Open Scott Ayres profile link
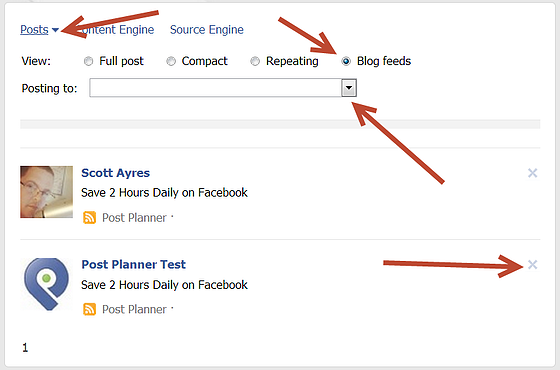This screenshot has height=370, width=560. [x=115, y=173]
